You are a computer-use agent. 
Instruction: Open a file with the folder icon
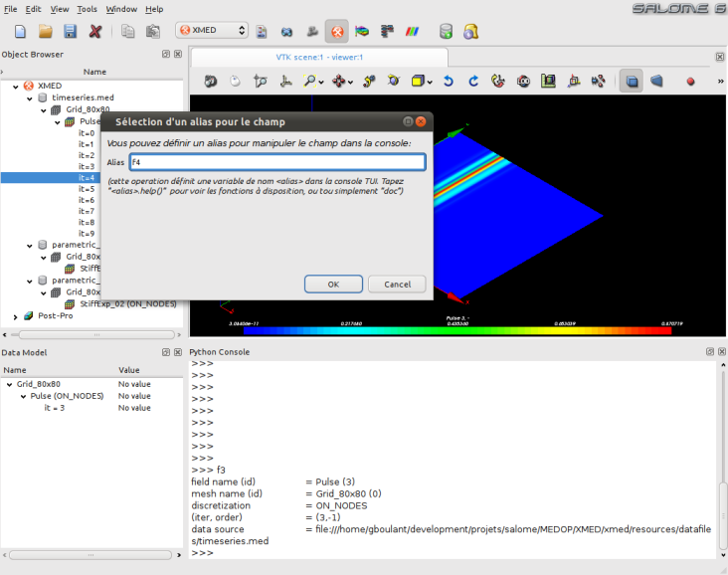click(45, 31)
